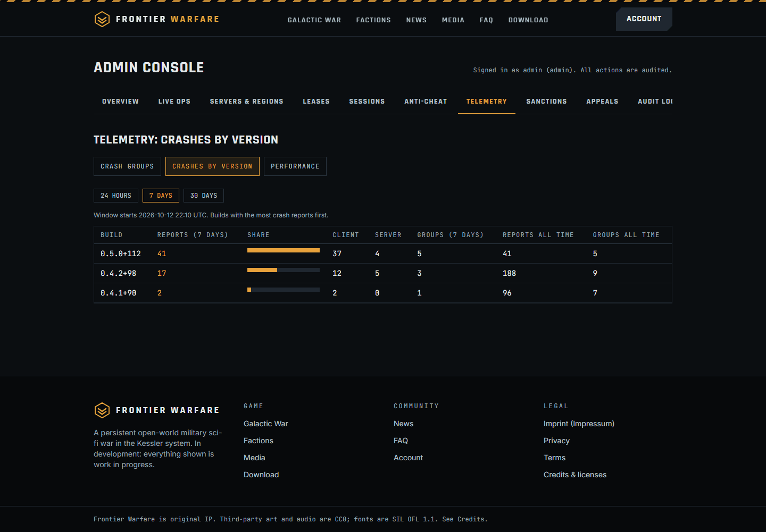Open the Media nav item in header
Screen dimensions: 766x532
(x=453, y=20)
